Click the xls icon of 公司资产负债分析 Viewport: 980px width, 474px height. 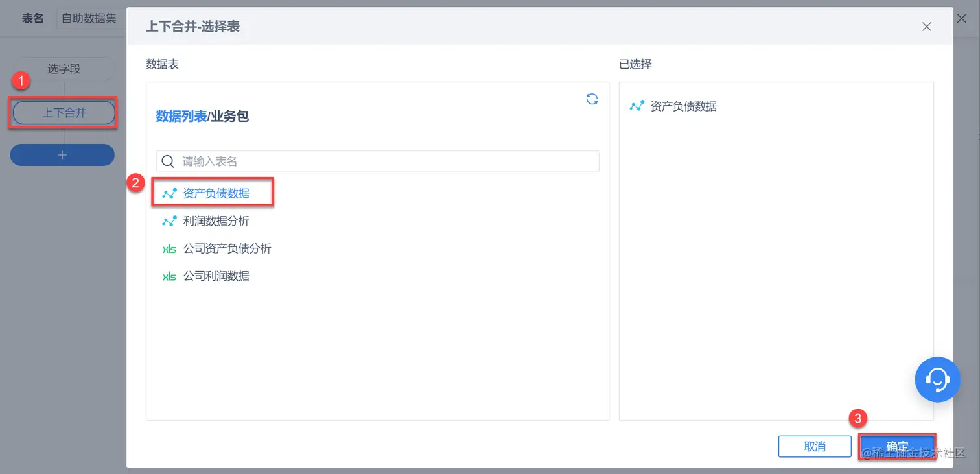[169, 248]
